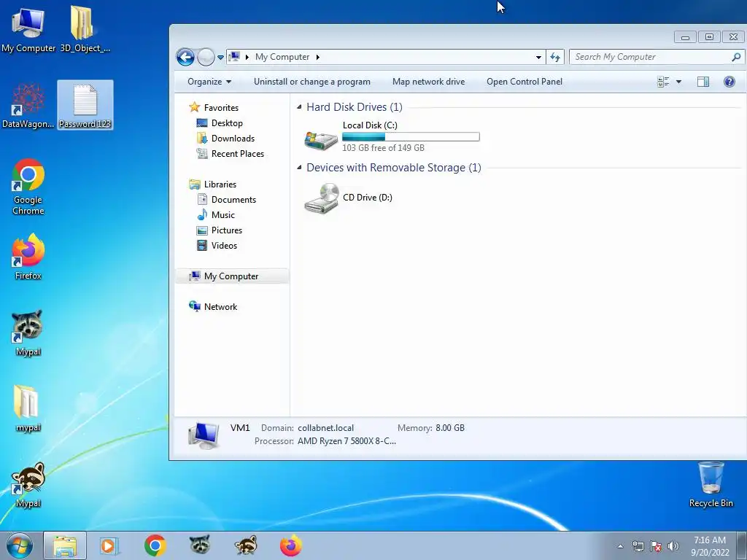The height and width of the screenshot is (560, 747).
Task: Open the recent pages dropdown arrow
Action: pyautogui.click(x=220, y=58)
